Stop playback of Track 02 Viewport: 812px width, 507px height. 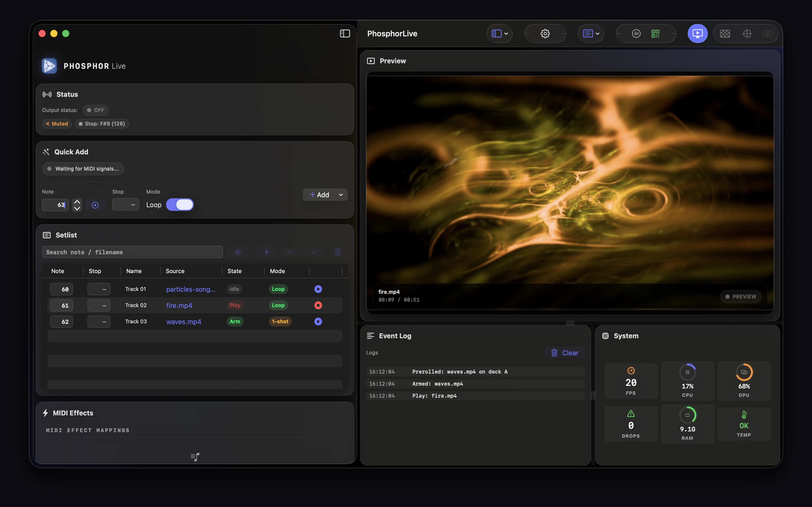click(x=318, y=305)
